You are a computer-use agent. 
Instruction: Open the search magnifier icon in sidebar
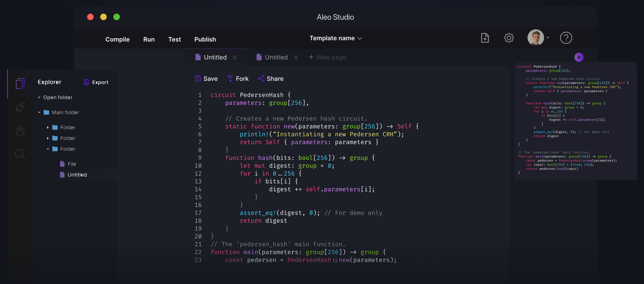point(20,154)
